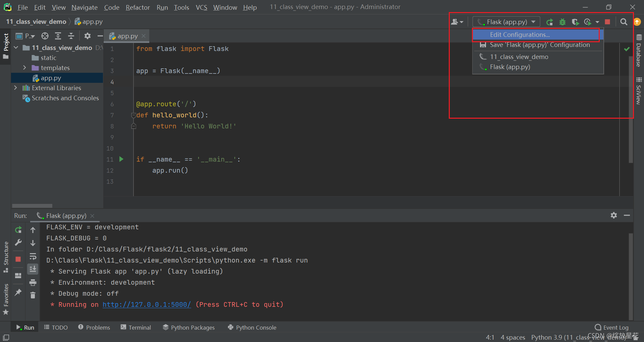This screenshot has height=342, width=644.
Task: Click the 4:1 caret position in status bar
Action: (x=490, y=337)
